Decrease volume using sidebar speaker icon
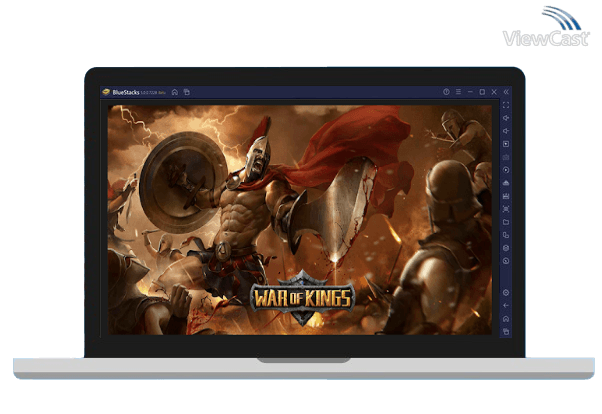The image size is (602, 414). pos(506,131)
